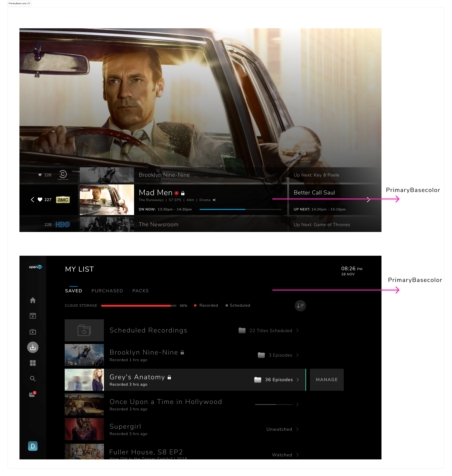This screenshot has width=452, height=476.
Task: Open the Home icon in the sidebar
Action: click(33, 300)
